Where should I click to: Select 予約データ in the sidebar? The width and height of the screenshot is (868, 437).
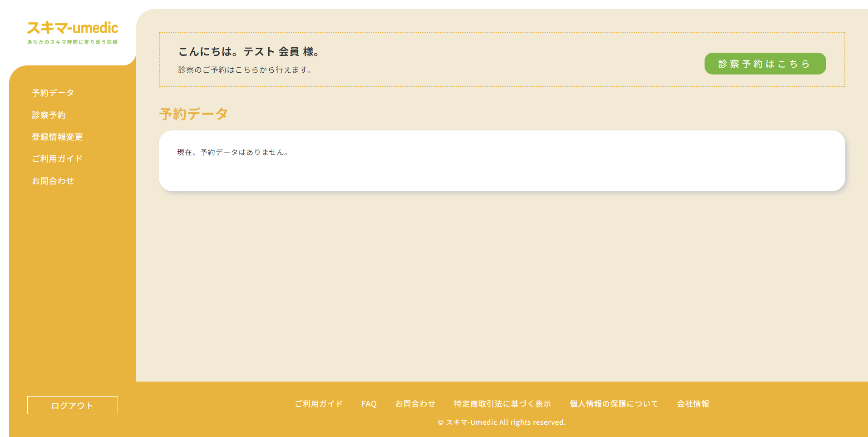pos(52,93)
